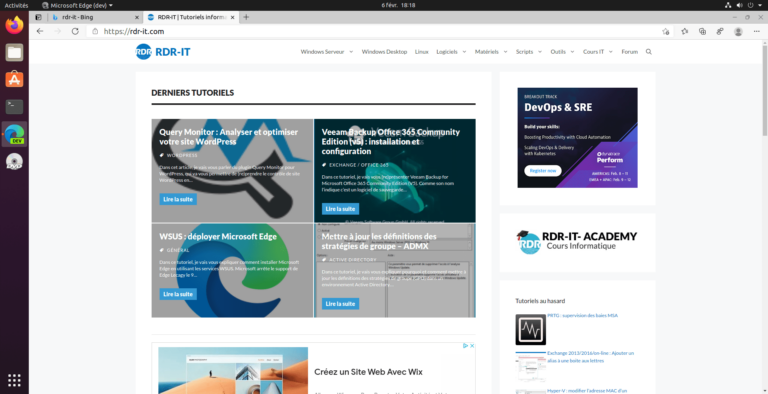This screenshot has height=394, width=768.
Task: Open Files from the Ubuntu dock
Action: tap(14, 52)
